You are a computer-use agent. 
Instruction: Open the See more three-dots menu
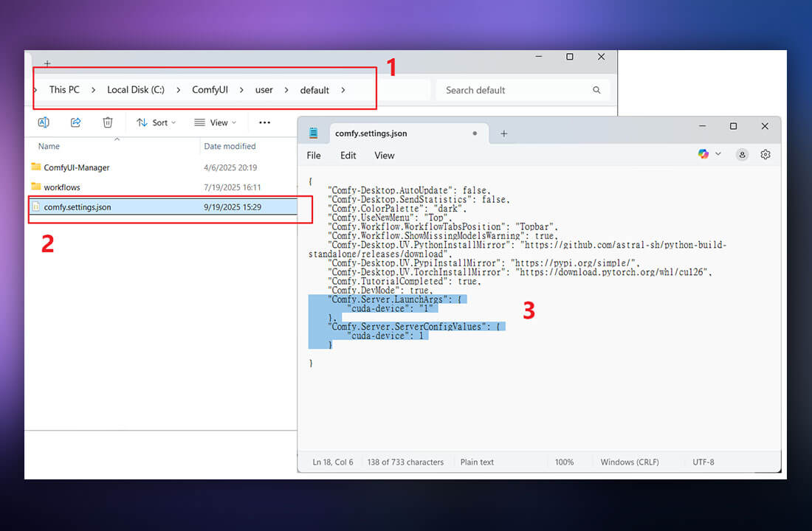(x=264, y=122)
